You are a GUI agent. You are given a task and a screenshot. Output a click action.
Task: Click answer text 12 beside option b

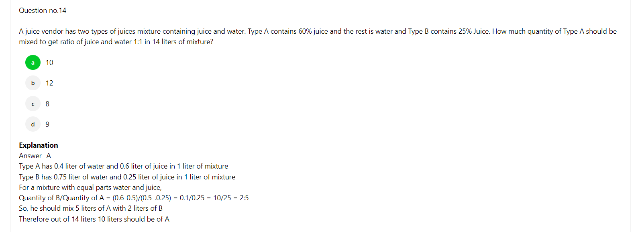49,83
